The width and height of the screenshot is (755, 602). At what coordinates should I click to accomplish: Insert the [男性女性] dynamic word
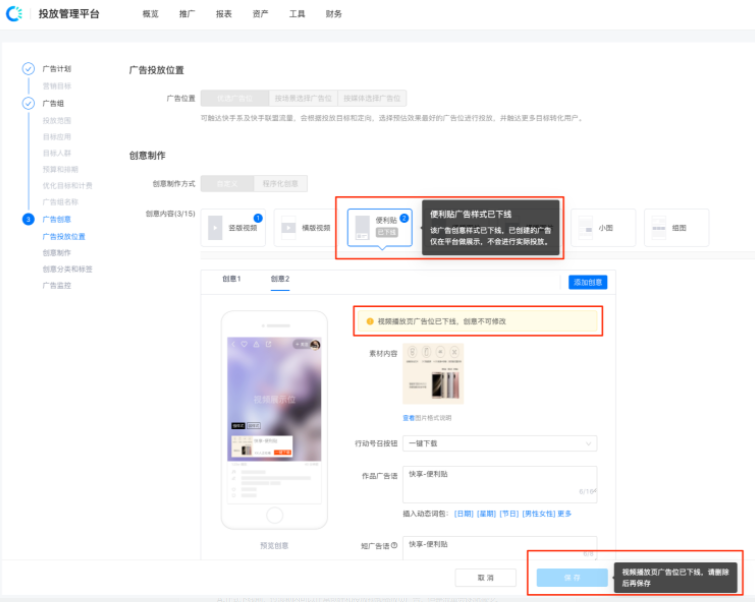(x=539, y=514)
